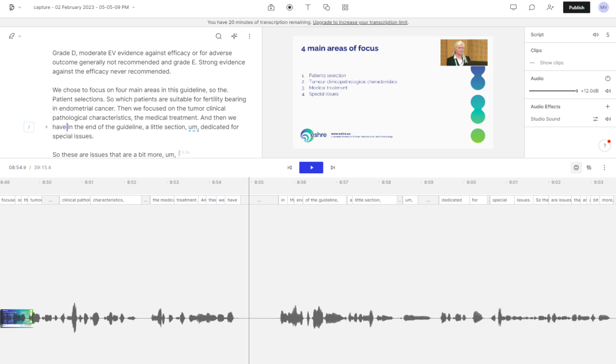Click the Record button in top toolbar

pyautogui.click(x=290, y=7)
